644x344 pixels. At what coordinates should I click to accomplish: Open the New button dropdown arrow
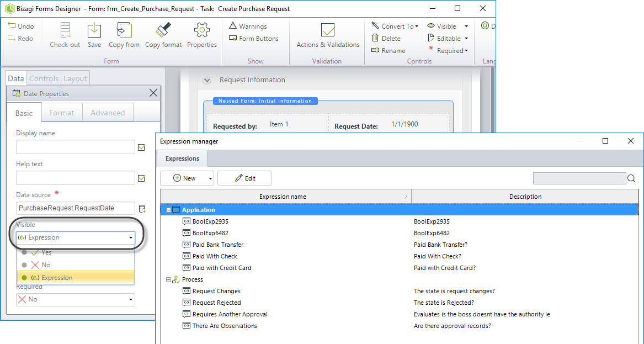pos(210,178)
